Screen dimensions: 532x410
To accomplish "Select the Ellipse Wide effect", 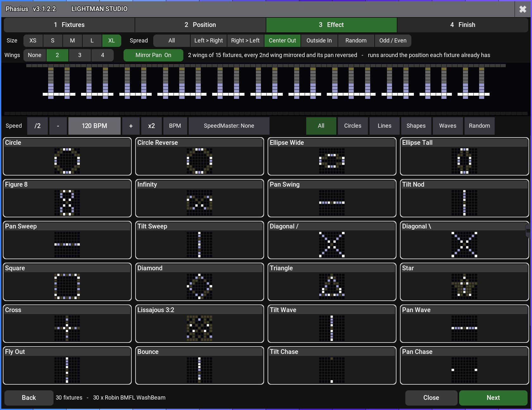I will 332,156.
